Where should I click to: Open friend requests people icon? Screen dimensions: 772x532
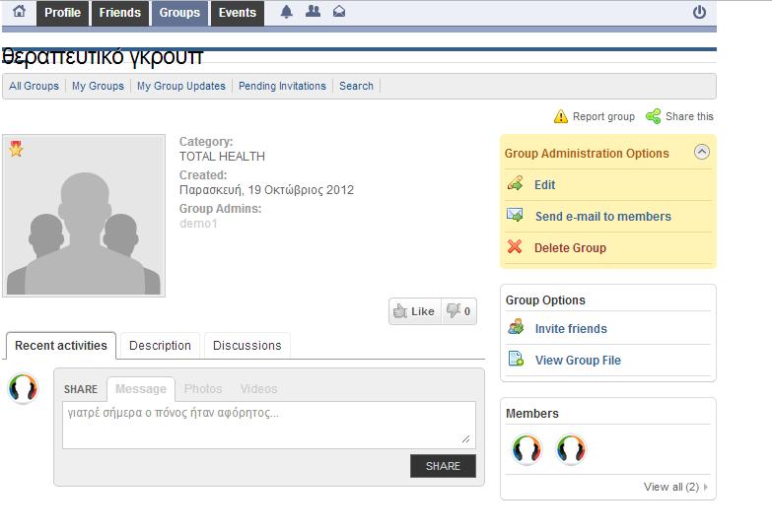(x=314, y=11)
